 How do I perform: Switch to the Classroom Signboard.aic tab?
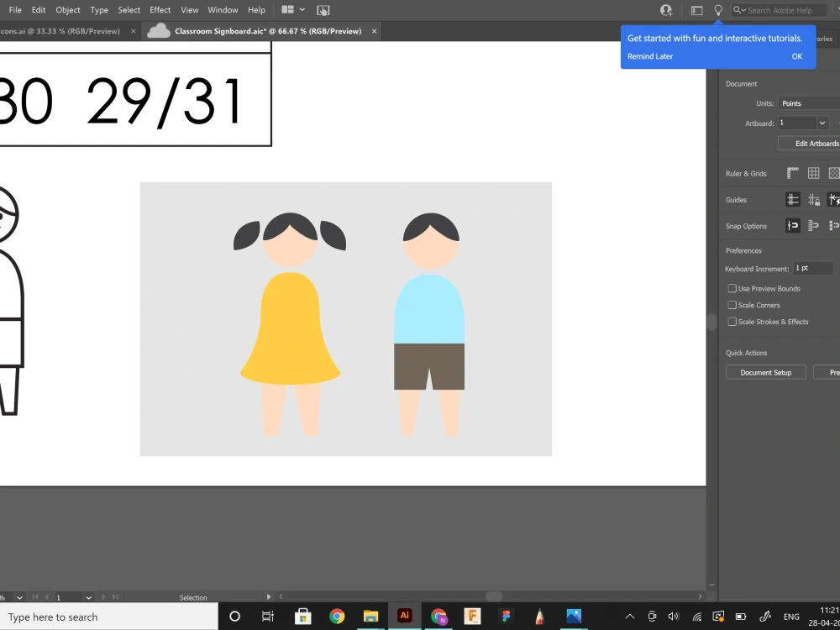(x=260, y=31)
